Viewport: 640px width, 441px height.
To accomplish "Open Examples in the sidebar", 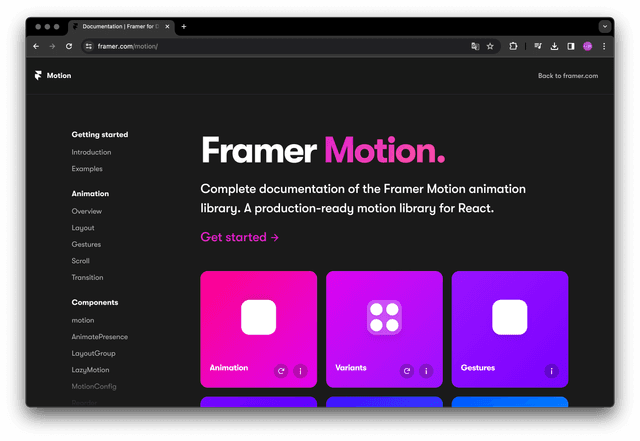I will (x=87, y=169).
